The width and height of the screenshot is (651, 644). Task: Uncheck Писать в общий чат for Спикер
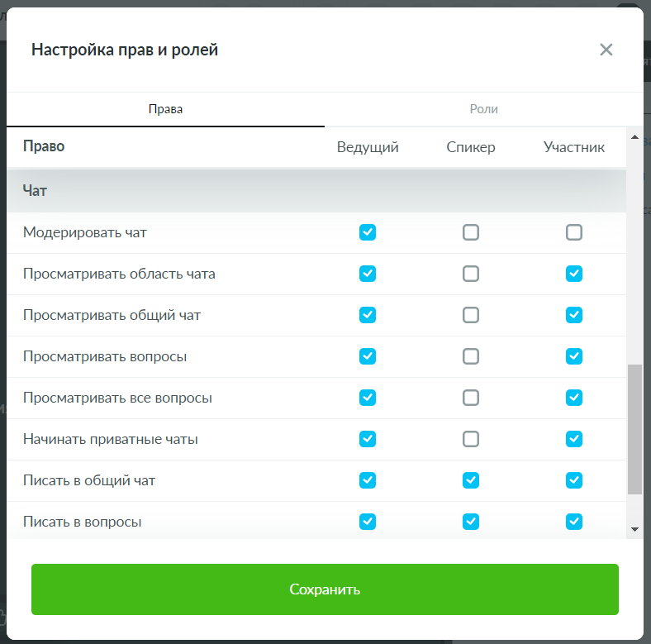(x=471, y=480)
